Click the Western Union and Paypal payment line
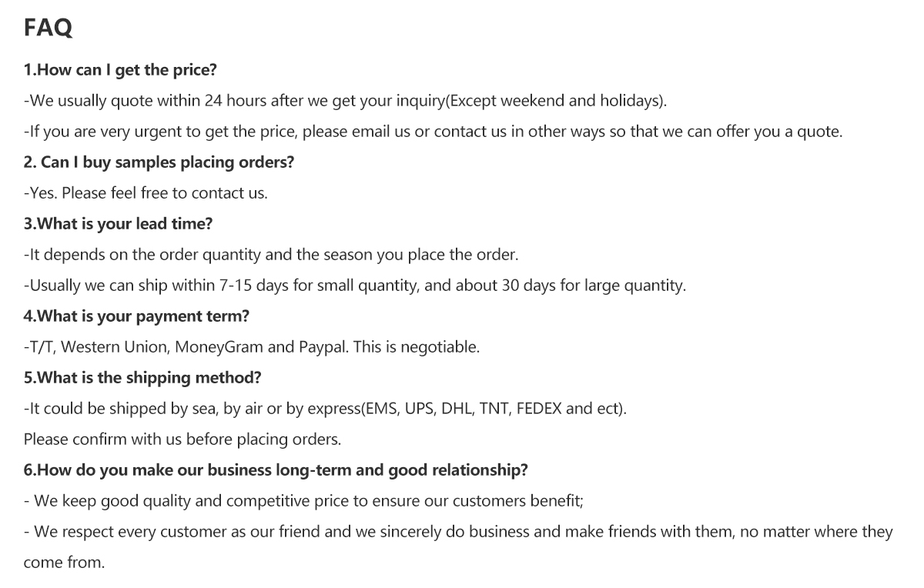Image resolution: width=924 pixels, height=588 pixels. pos(252,347)
